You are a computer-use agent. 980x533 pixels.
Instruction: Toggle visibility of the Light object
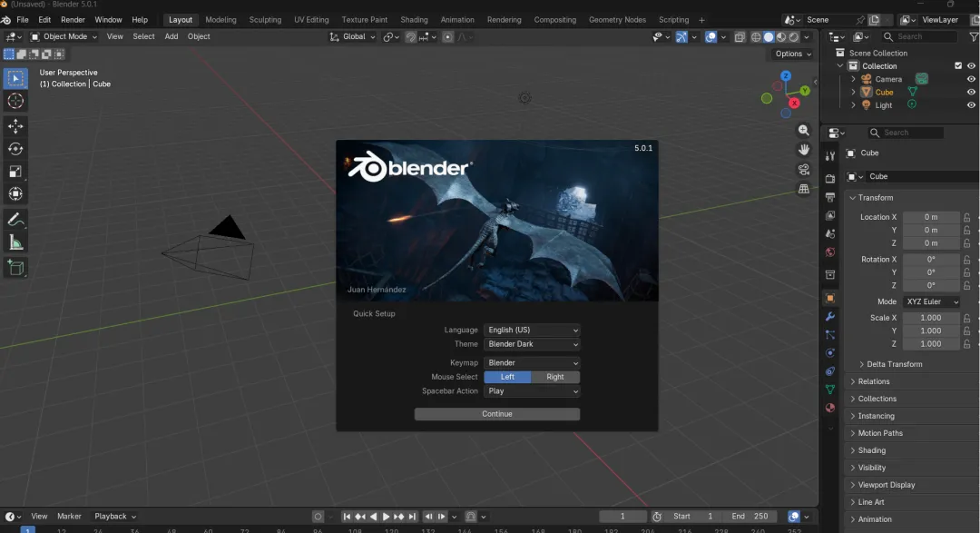[971, 105]
